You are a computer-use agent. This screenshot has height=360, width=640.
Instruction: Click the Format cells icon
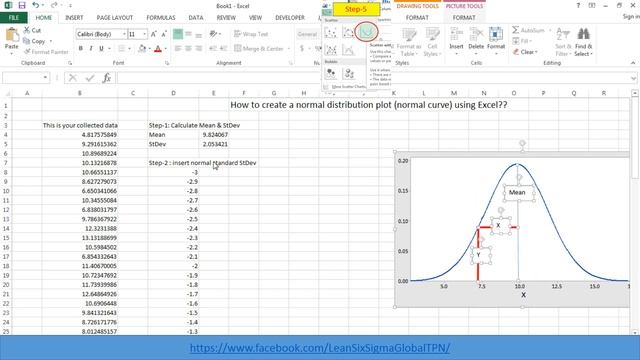496,34
